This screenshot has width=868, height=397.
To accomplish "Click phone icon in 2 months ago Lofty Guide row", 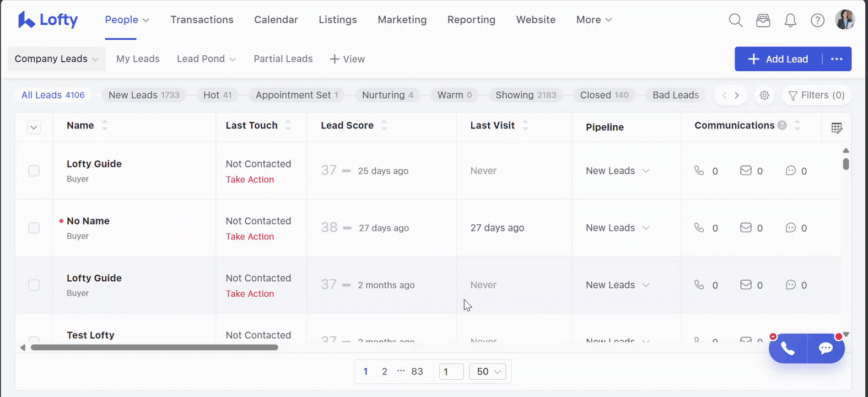I will pyautogui.click(x=699, y=285).
